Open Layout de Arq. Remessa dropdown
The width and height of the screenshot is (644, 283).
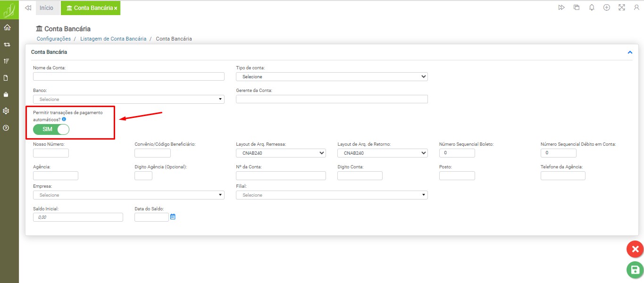[x=281, y=153]
